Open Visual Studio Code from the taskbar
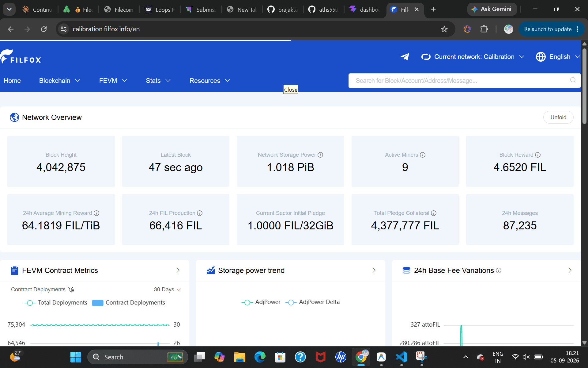 (401, 357)
